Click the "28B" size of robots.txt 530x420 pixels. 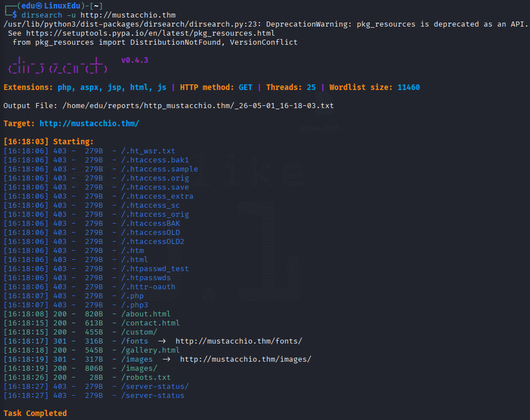[x=96, y=378]
